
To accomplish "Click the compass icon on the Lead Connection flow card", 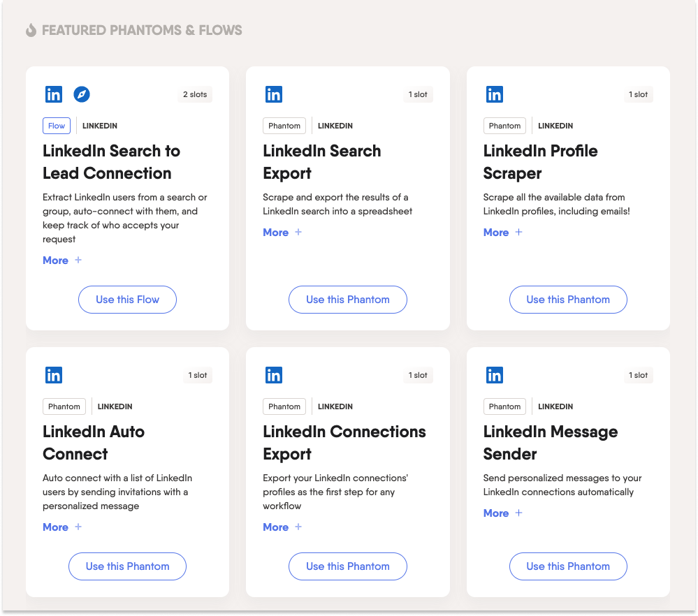I will tap(82, 94).
